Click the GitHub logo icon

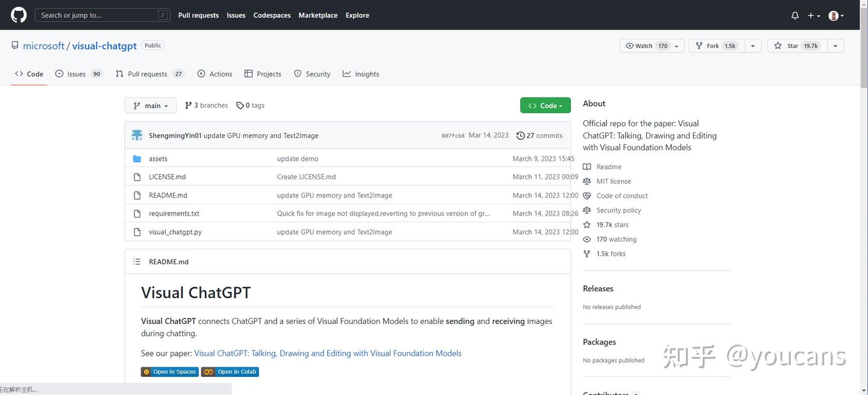pyautogui.click(x=19, y=15)
